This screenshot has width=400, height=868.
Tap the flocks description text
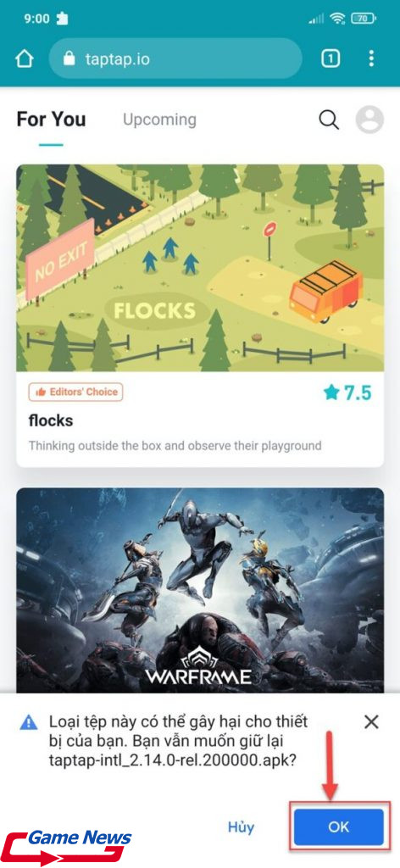(x=175, y=446)
